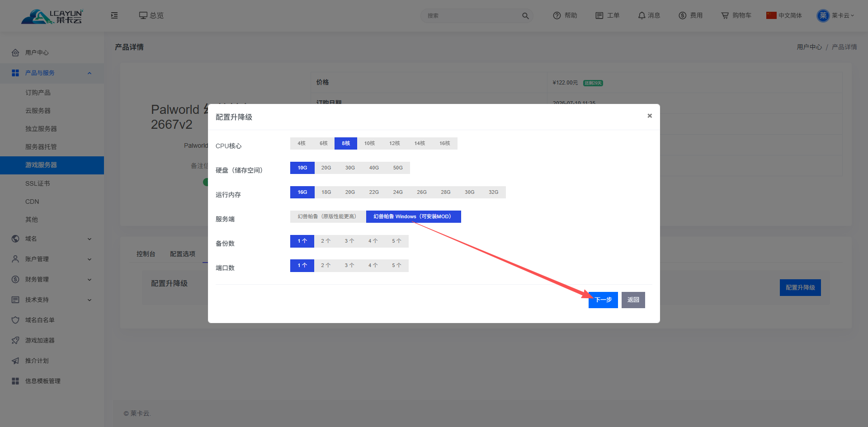This screenshot has height=427, width=868.
Task: Click the 配置升降级 button behind the dialog
Action: tap(800, 287)
